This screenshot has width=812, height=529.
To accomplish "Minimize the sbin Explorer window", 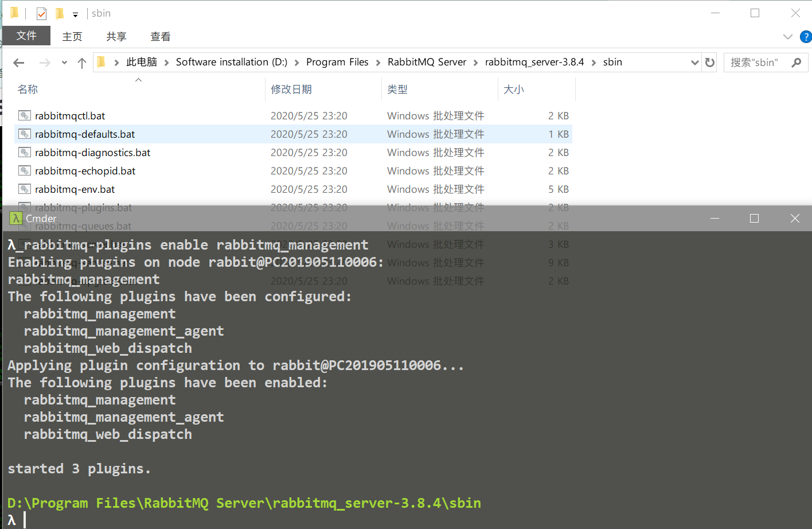I will [715, 13].
